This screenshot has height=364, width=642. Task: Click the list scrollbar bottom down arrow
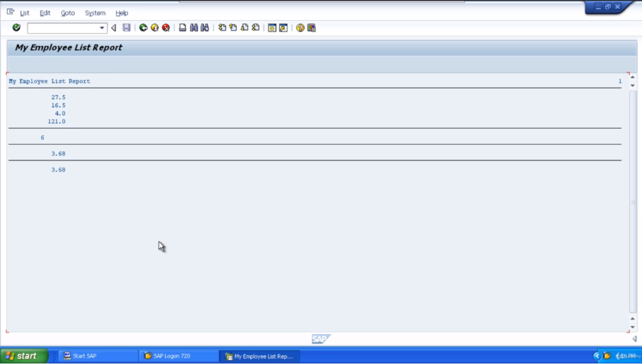(x=633, y=327)
